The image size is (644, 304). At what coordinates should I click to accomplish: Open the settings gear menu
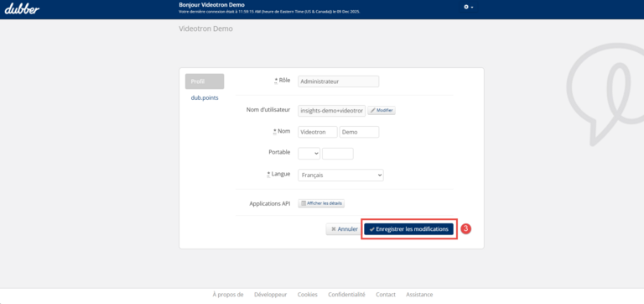point(468,8)
